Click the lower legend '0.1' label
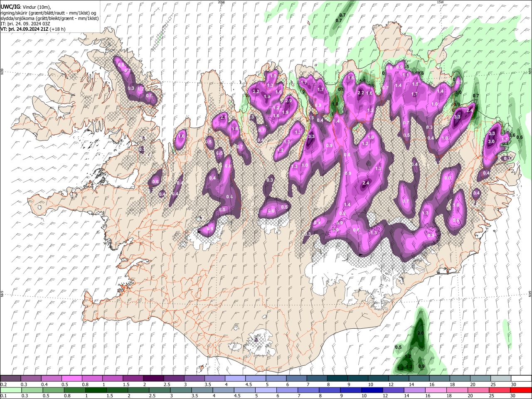 pyautogui.click(x=3, y=396)
